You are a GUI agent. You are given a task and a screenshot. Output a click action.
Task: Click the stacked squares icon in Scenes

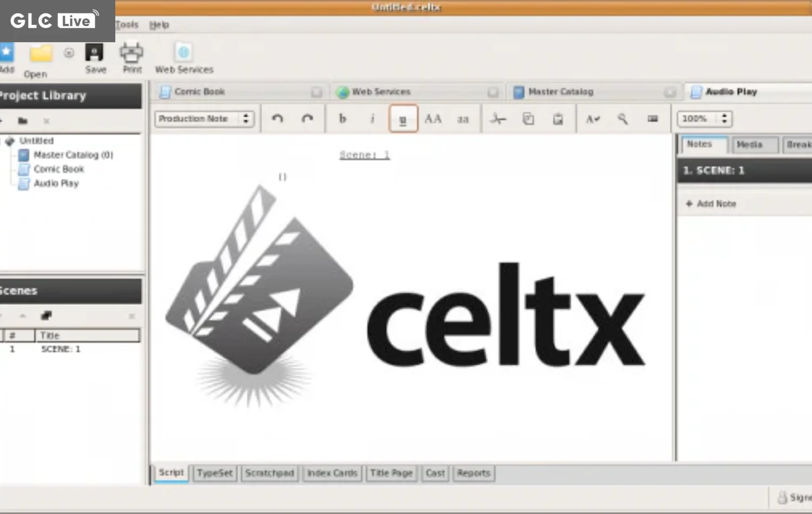click(x=47, y=315)
